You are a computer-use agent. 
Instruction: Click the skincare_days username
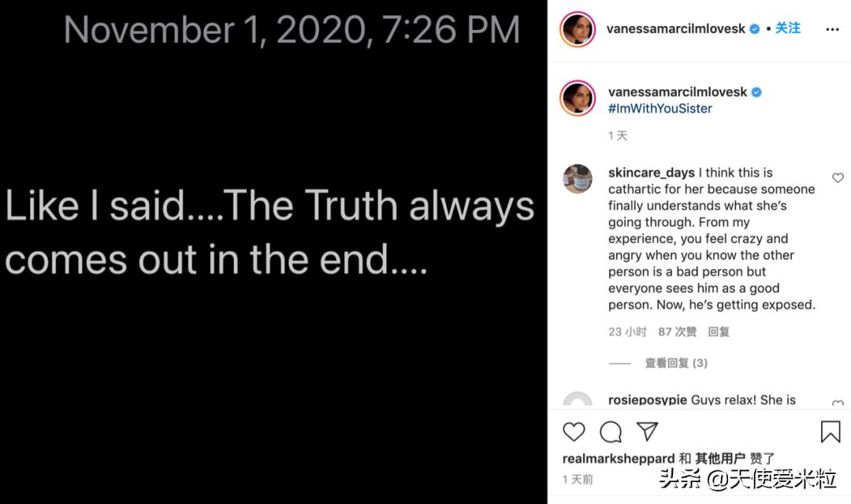click(652, 172)
